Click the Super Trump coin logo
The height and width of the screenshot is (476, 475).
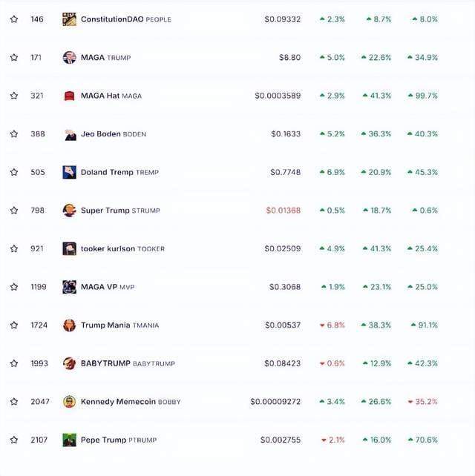69,211
